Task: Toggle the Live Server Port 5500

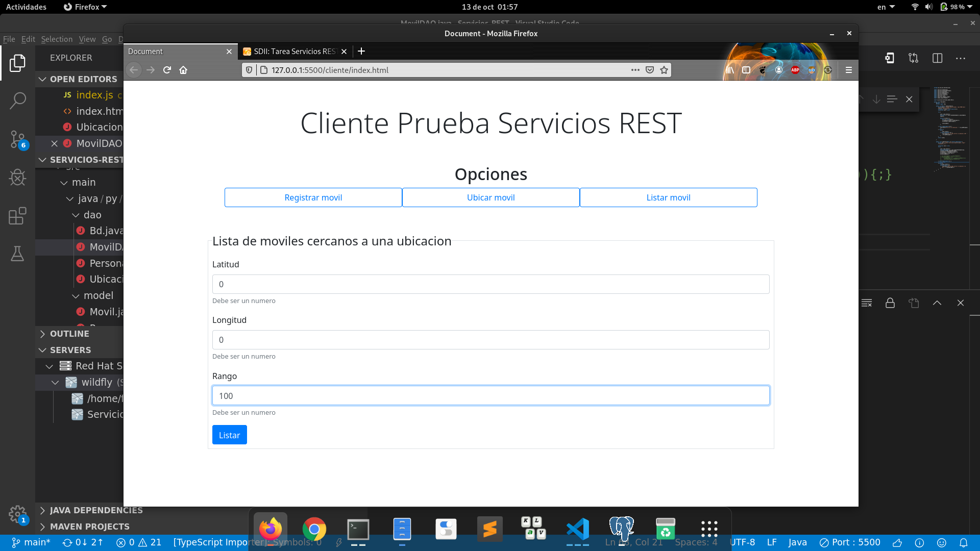Action: [850, 542]
